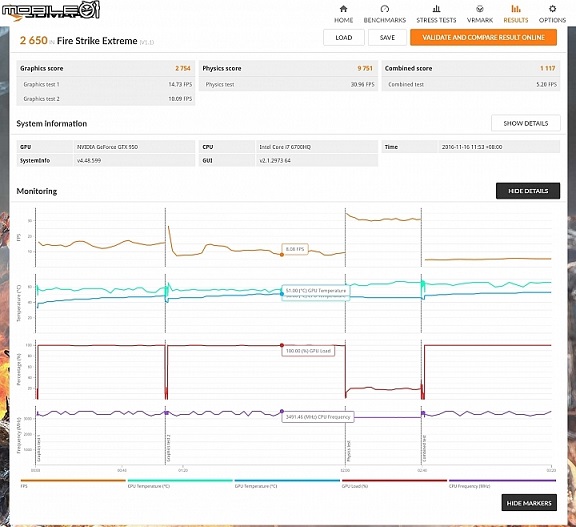Click the 51.00 GPU Temperature tooltip
Image resolution: width=576 pixels, height=527 pixels.
click(316, 290)
